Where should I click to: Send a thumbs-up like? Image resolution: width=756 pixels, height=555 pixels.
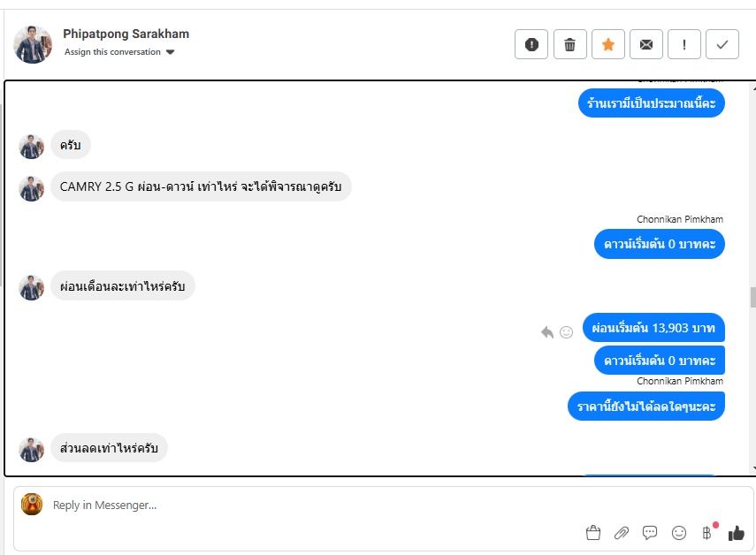(x=736, y=533)
